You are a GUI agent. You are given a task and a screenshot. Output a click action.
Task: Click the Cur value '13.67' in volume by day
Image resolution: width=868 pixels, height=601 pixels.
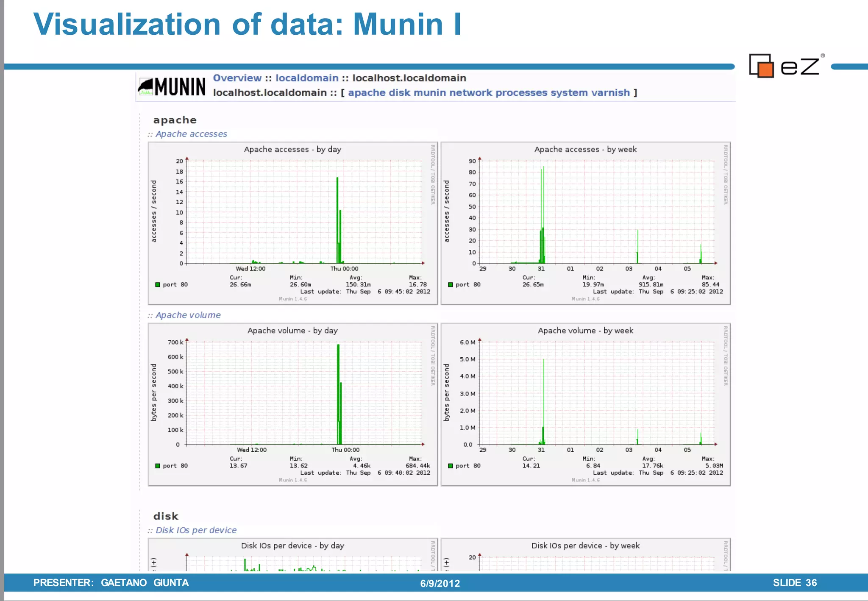238,466
